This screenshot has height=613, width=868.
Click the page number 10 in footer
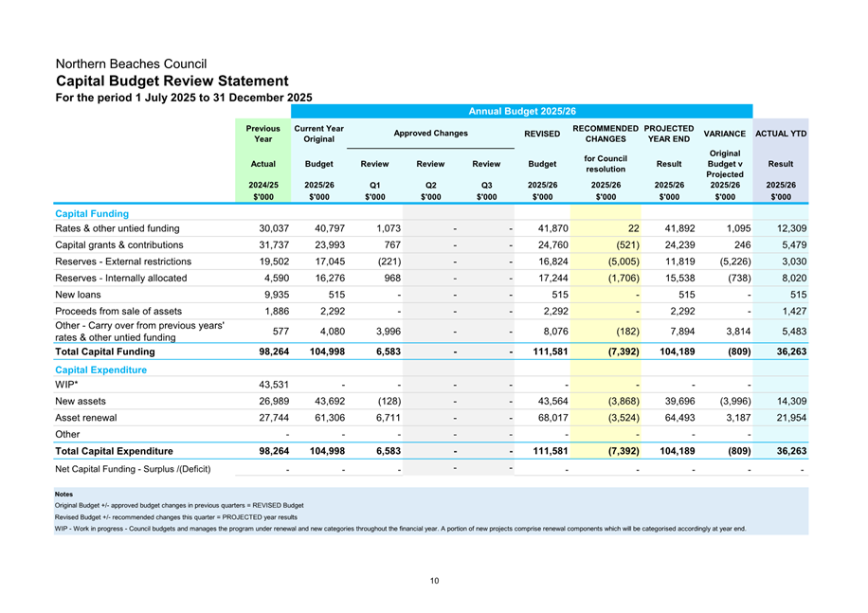point(434,581)
